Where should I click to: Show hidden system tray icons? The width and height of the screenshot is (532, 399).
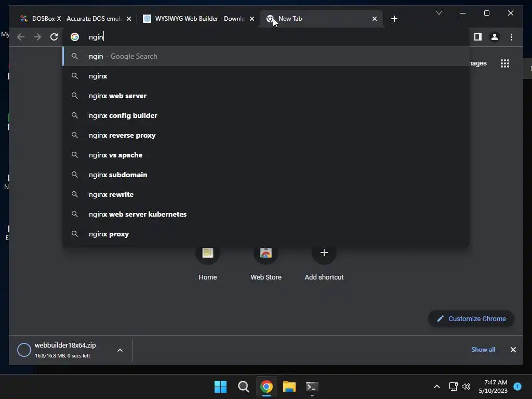point(436,387)
